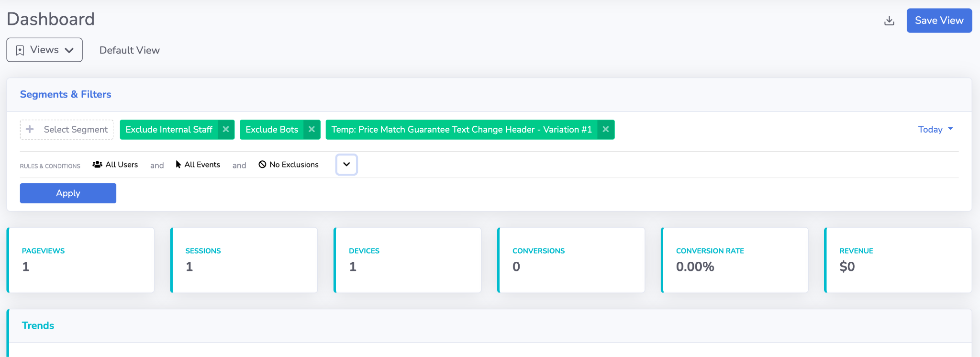Click the Revenue metric card
This screenshot has width=980, height=357.
[898, 260]
